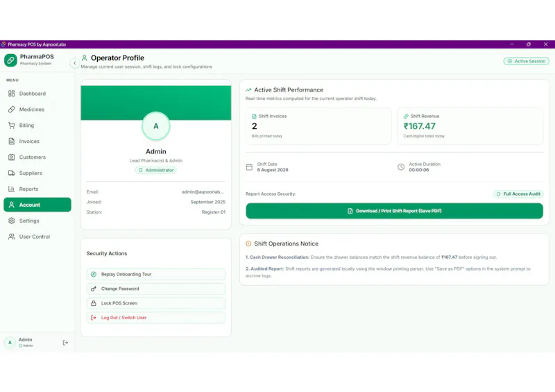Viewport: 555px width, 392px height.
Task: Click the Shift Operations Notice warning icon
Action: click(248, 244)
